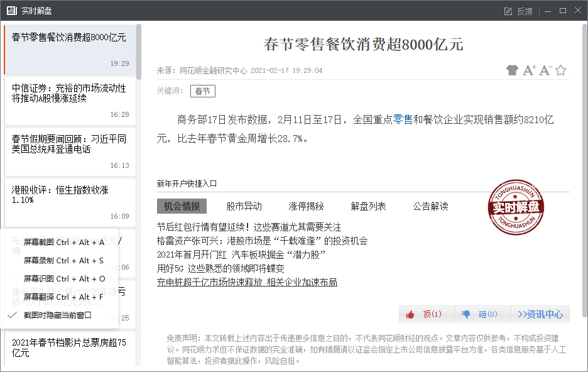Select news item 春节假期要闻回顾
The height and width of the screenshot is (372, 588).
(70, 151)
